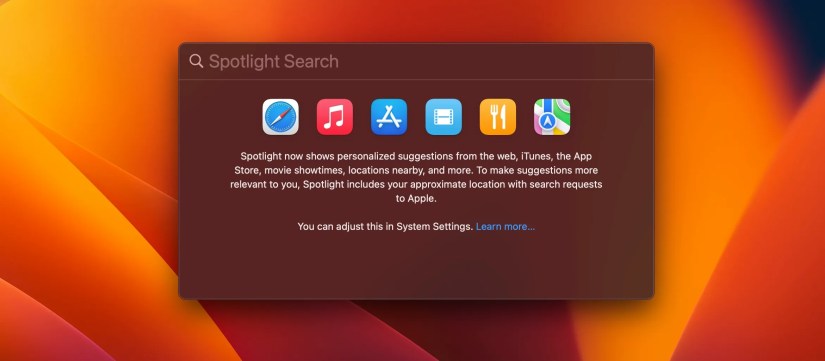Open the Maps app icon
Screen dimensions: 825x361
[x=552, y=117]
